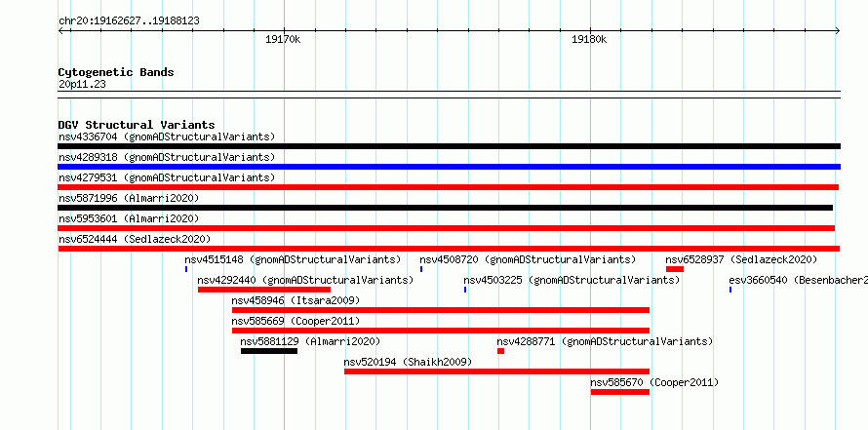Open nsv4279531 gnomAD variant label
This screenshot has width=868, height=430.
167,177
